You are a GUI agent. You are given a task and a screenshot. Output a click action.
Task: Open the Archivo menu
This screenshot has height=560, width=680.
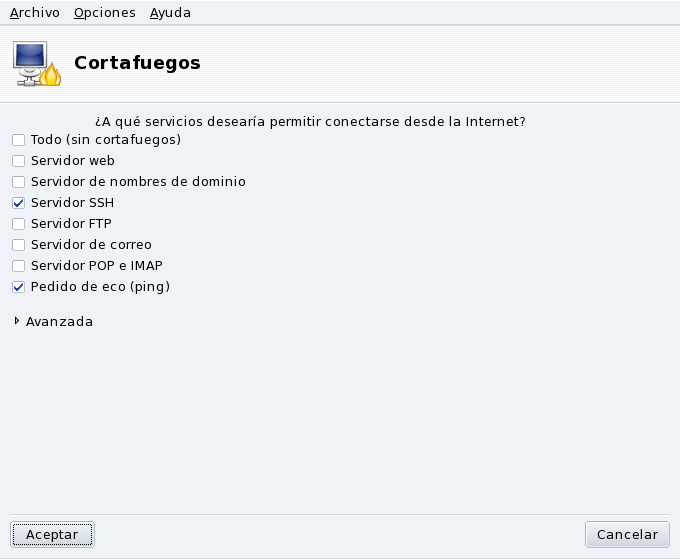click(x=34, y=13)
